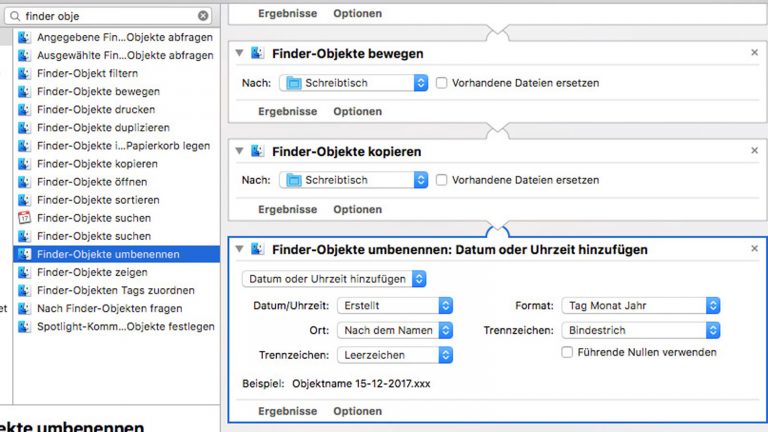Collapse the Finder-Objekte bewegen action triangle
The height and width of the screenshot is (432, 768).
[240, 53]
